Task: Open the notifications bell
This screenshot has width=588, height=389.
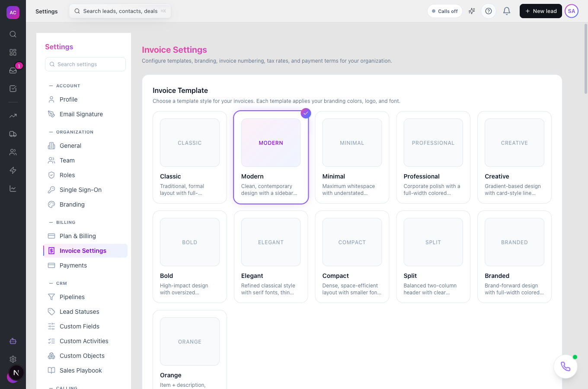Action: [x=507, y=11]
